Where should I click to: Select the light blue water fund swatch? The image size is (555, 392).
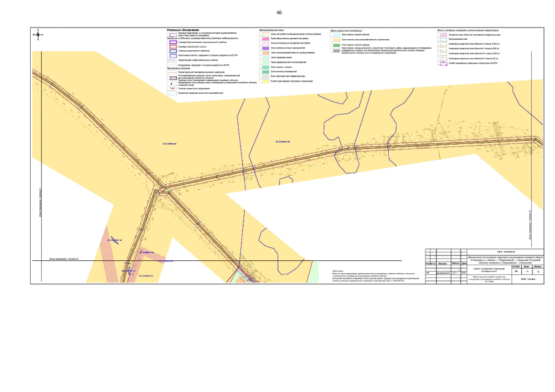(336, 34)
